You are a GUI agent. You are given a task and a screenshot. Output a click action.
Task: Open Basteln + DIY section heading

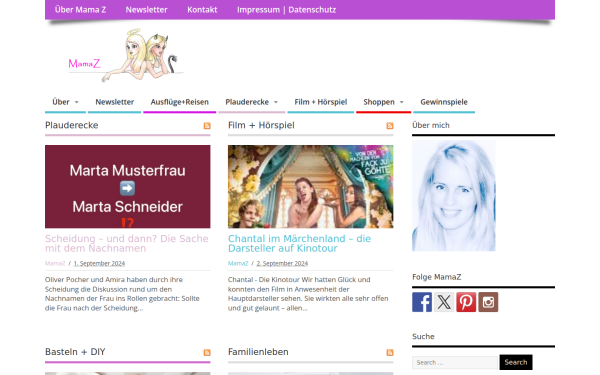pyautogui.click(x=75, y=352)
